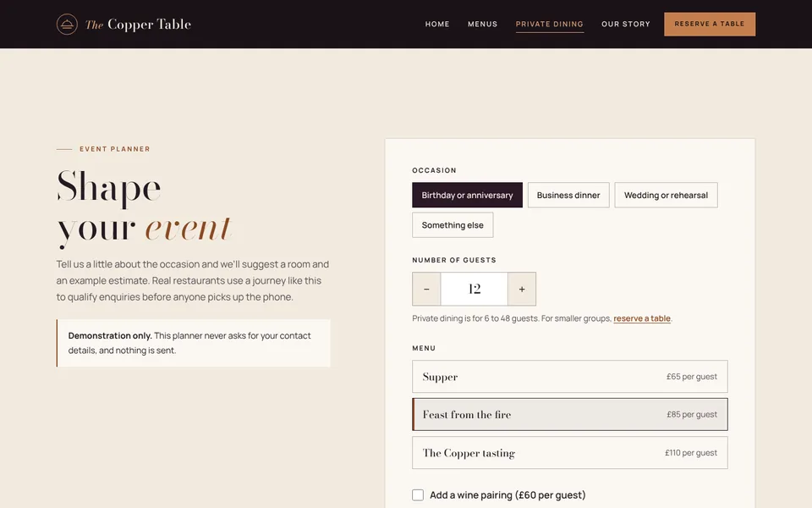Select the Feast from the fire menu
Viewport: 812px width, 508px height.
pyautogui.click(x=569, y=414)
